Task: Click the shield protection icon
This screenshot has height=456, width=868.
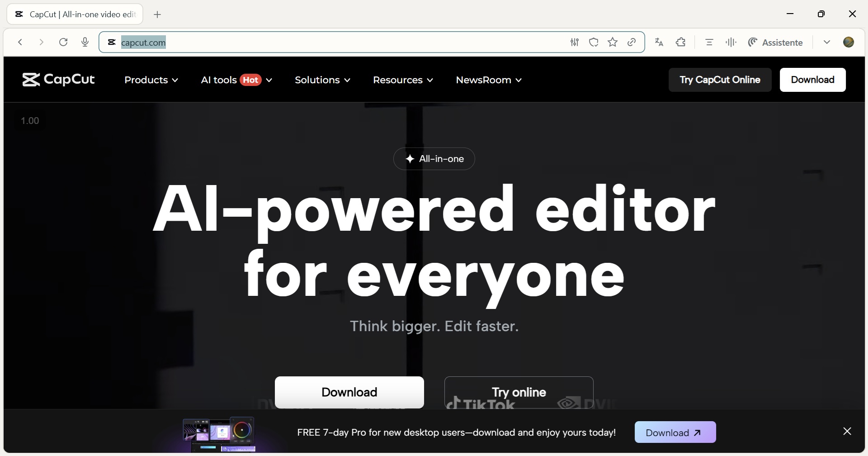Action: coord(594,42)
